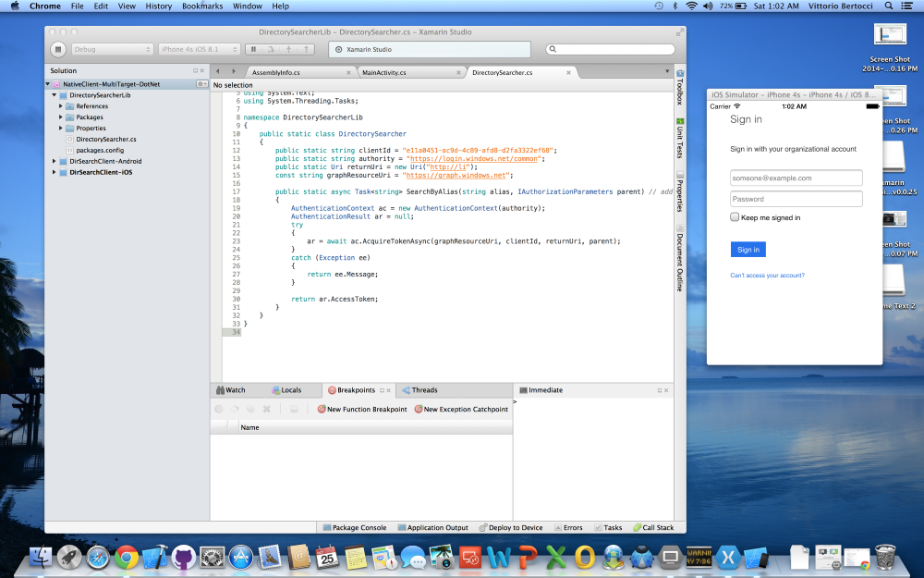The width and height of the screenshot is (924, 578).
Task: Open Package Console pad
Action: 354,527
